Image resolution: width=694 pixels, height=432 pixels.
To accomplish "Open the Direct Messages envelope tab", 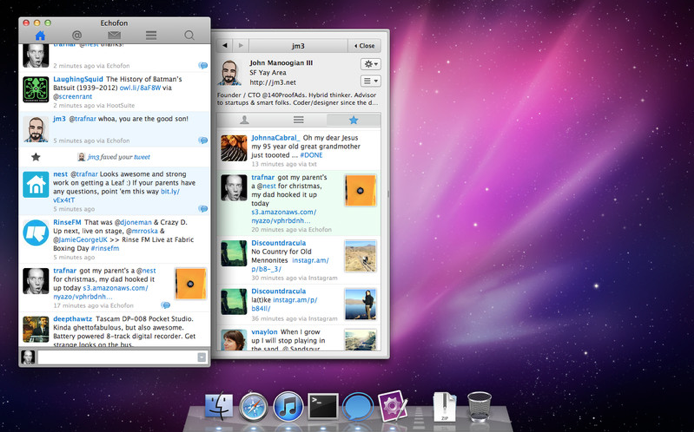I will click(x=114, y=35).
